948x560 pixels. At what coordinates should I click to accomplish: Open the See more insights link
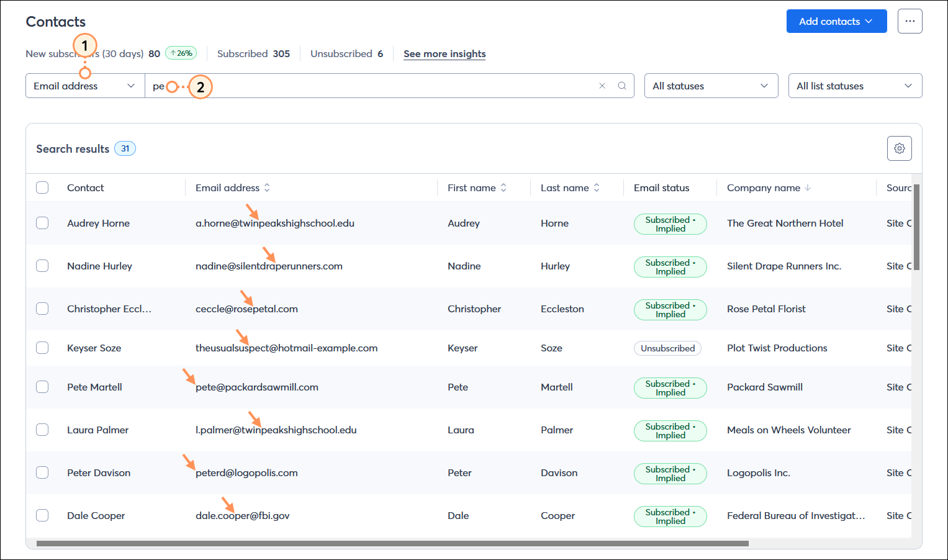pos(444,54)
